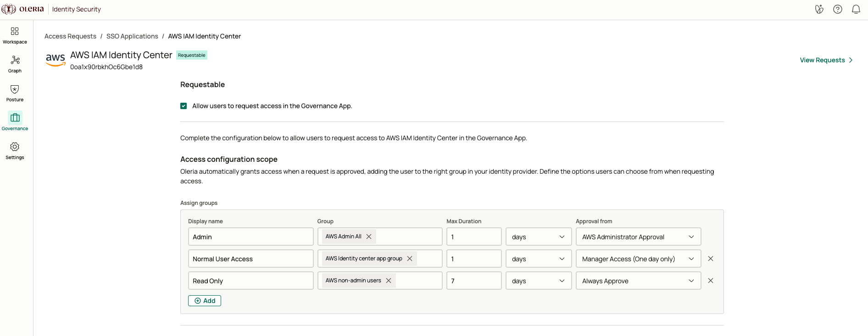Click the Identity Security header text

(77, 9)
